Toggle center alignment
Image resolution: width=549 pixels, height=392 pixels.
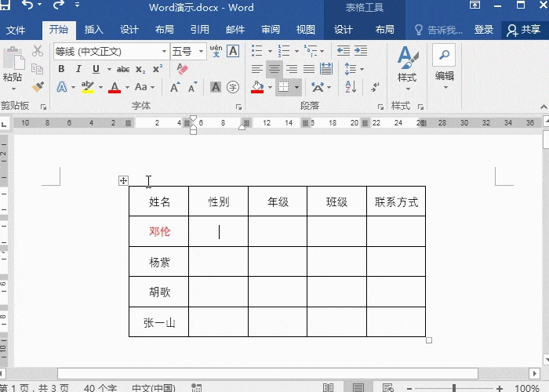point(274,69)
